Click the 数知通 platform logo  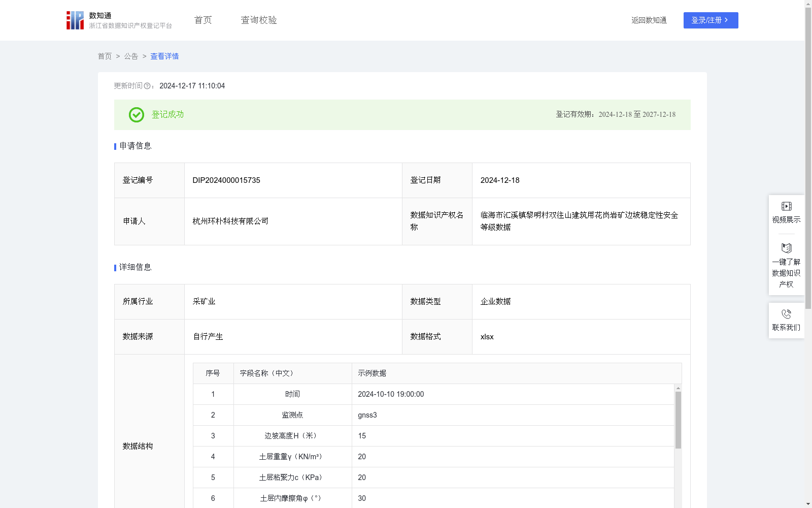click(119, 20)
